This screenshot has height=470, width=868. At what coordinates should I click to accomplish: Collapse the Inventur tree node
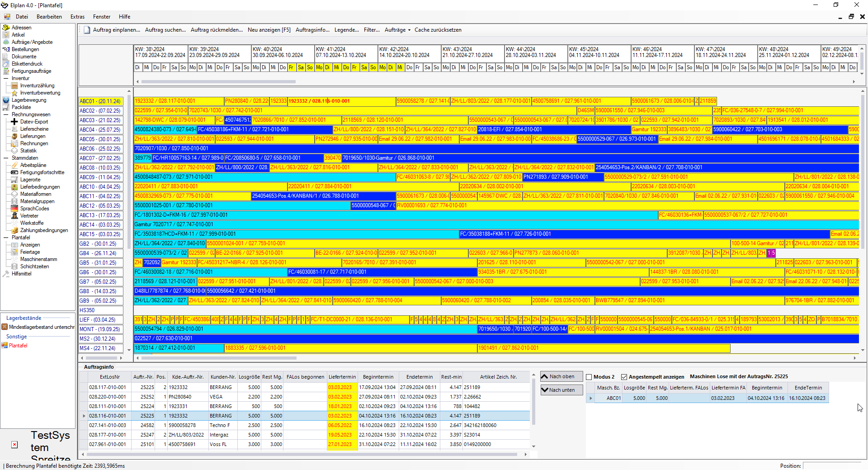point(6,78)
